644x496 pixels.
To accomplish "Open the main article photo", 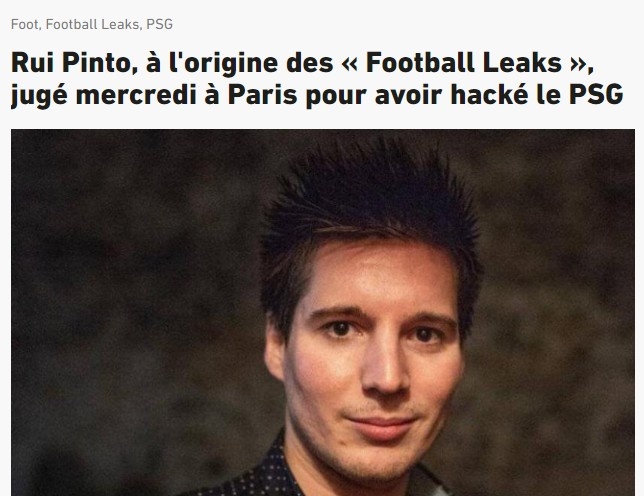I will (x=323, y=312).
